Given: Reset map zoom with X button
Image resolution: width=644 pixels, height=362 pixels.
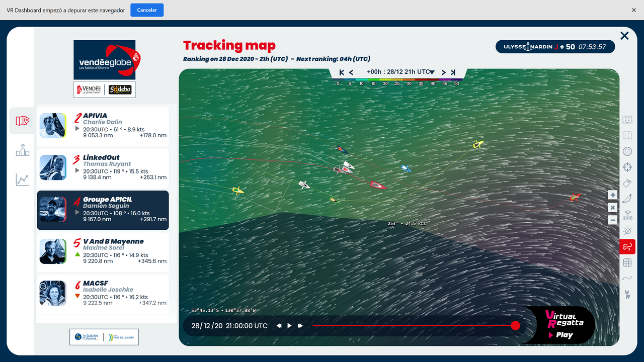Looking at the screenshot, I should (612, 208).
